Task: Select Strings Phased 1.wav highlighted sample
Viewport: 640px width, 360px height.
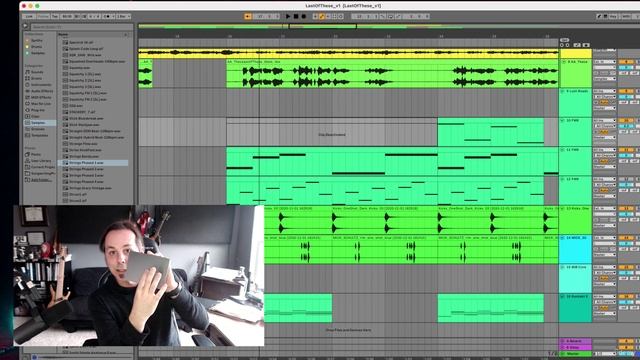Action: point(93,162)
